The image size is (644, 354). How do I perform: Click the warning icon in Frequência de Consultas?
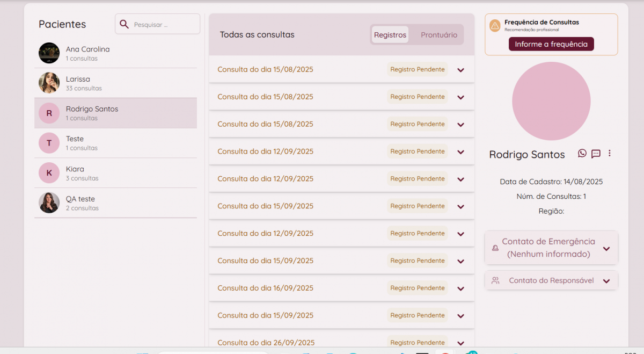[495, 26]
